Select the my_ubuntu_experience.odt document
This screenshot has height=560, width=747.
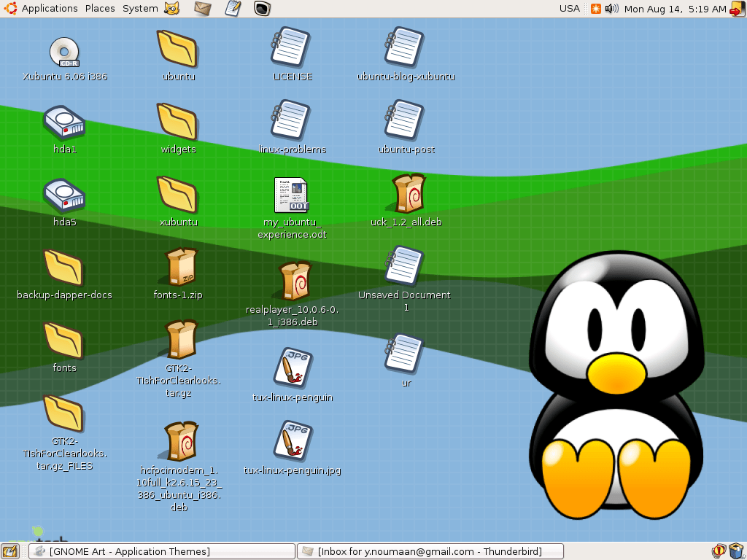tap(292, 194)
